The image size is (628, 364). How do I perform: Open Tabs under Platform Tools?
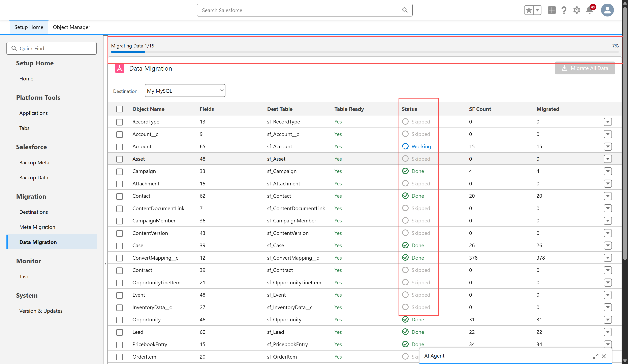24,128
